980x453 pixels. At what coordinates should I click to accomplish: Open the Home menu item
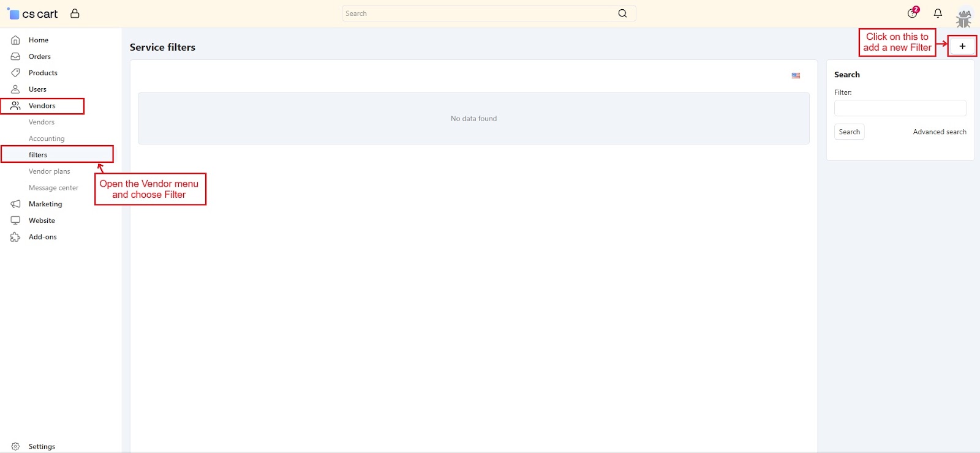point(38,40)
